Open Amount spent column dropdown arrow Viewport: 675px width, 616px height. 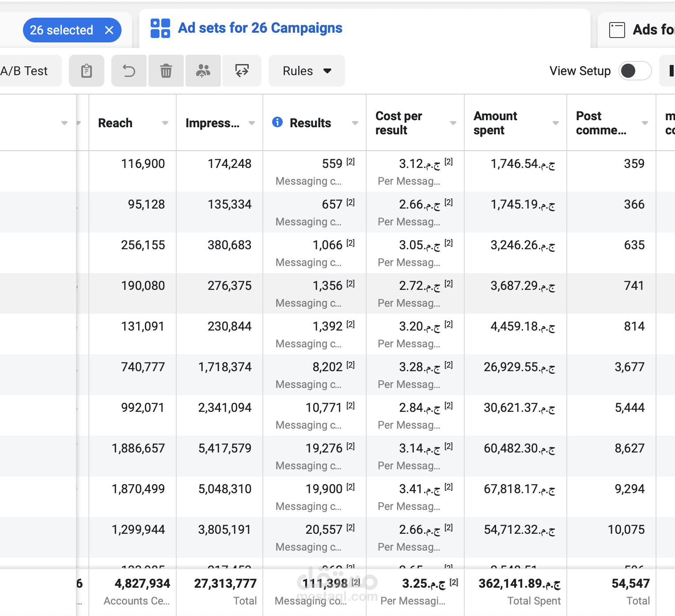(556, 123)
